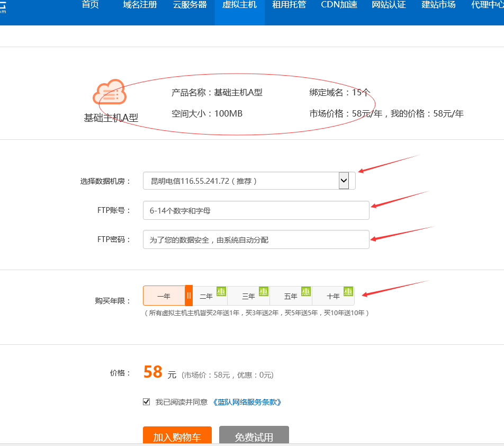This screenshot has width=504, height=446.
Task: Click the 免费试用 button
Action: [x=254, y=437]
